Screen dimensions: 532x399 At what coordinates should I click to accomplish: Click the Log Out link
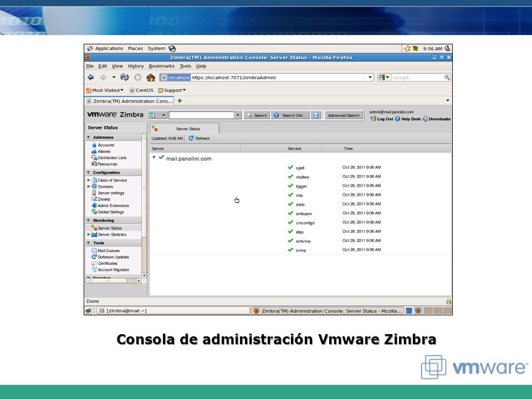381,119
